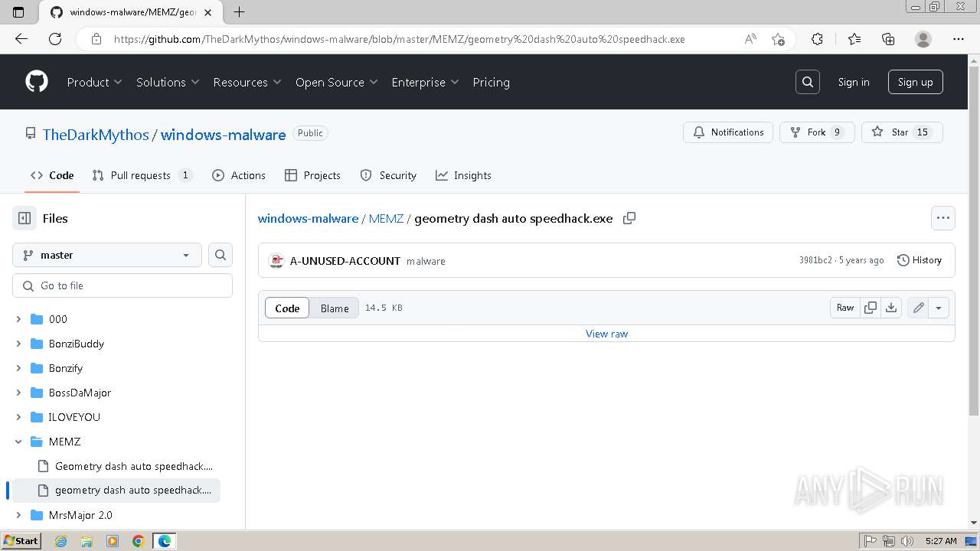The height and width of the screenshot is (551, 980).
Task: Click Sign in
Action: [x=854, y=82]
